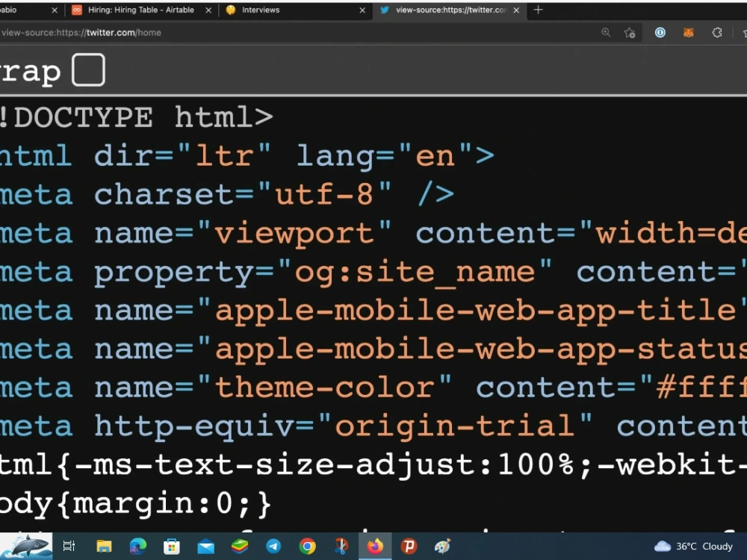Open the MetaMask extension
747x560 pixels.
(x=687, y=33)
